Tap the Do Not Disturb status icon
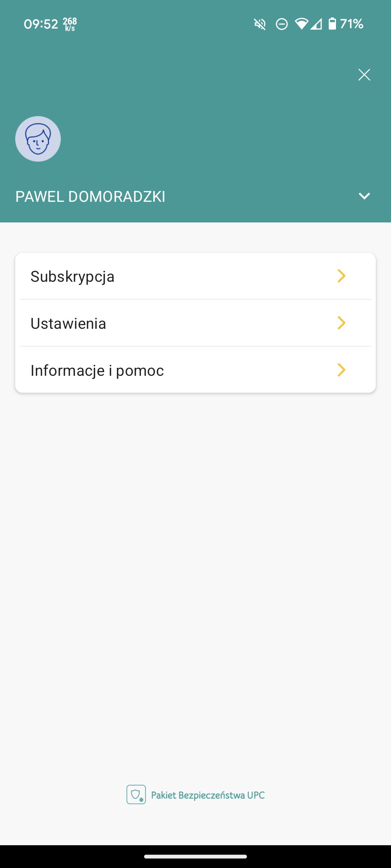391x868 pixels. (x=282, y=24)
